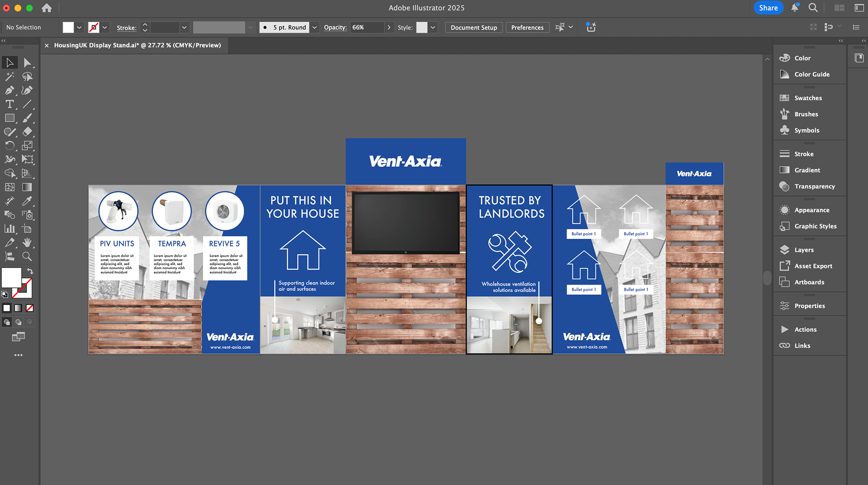Open the graphic Style dropdown
This screenshot has height=485, width=868.
pos(433,27)
